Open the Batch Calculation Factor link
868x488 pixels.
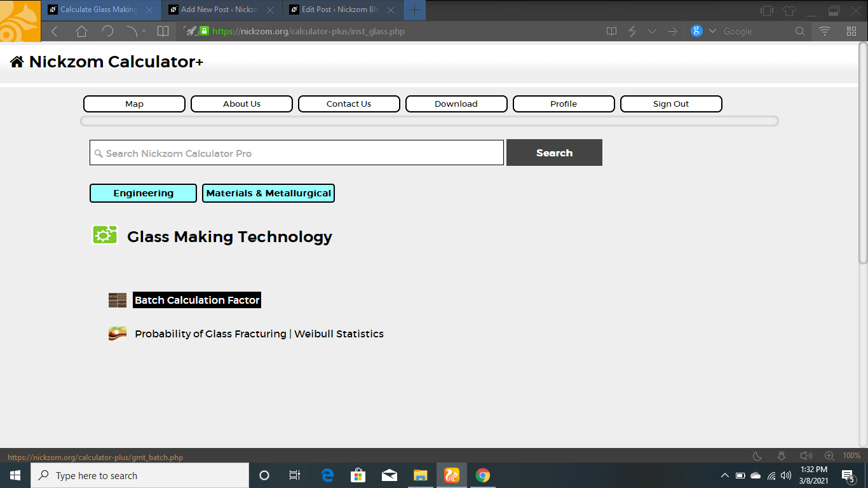197,300
